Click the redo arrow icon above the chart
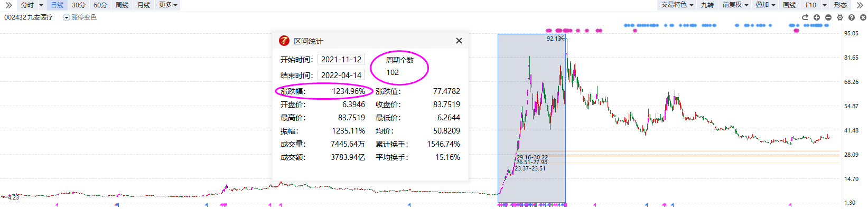The height and width of the screenshot is (209, 868). [x=805, y=17]
